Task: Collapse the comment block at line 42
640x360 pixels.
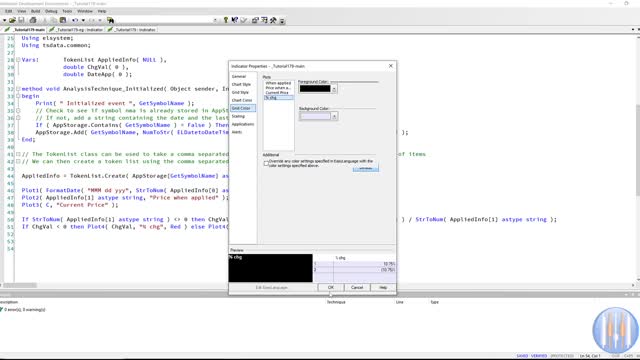Action: click(18, 162)
